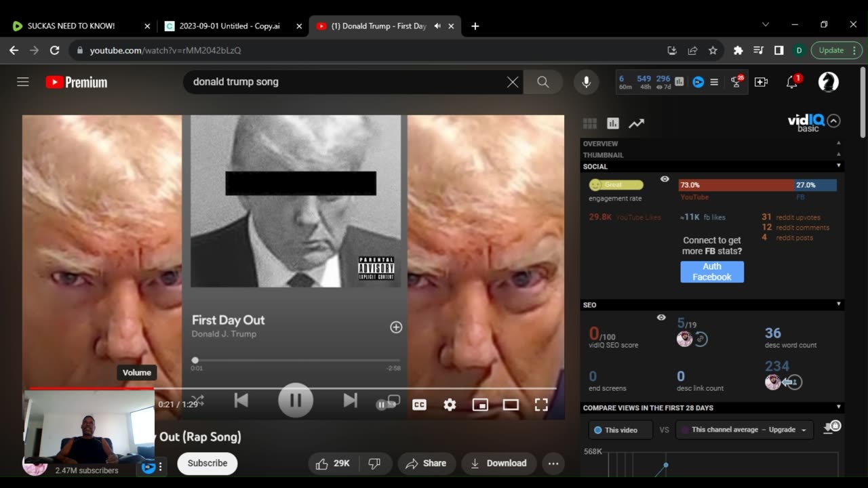Toggle closed captions CC
Image resolution: width=868 pixels, height=488 pixels.
point(419,405)
